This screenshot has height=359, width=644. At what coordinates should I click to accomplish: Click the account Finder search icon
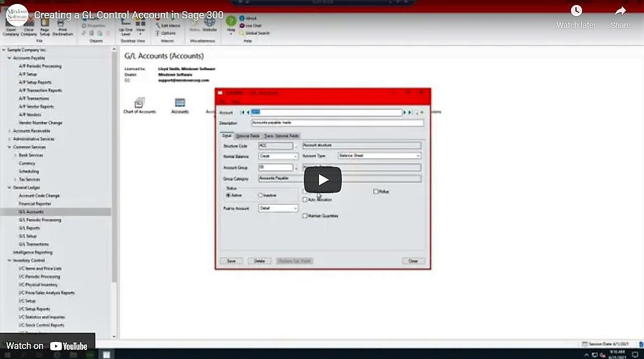click(x=415, y=112)
